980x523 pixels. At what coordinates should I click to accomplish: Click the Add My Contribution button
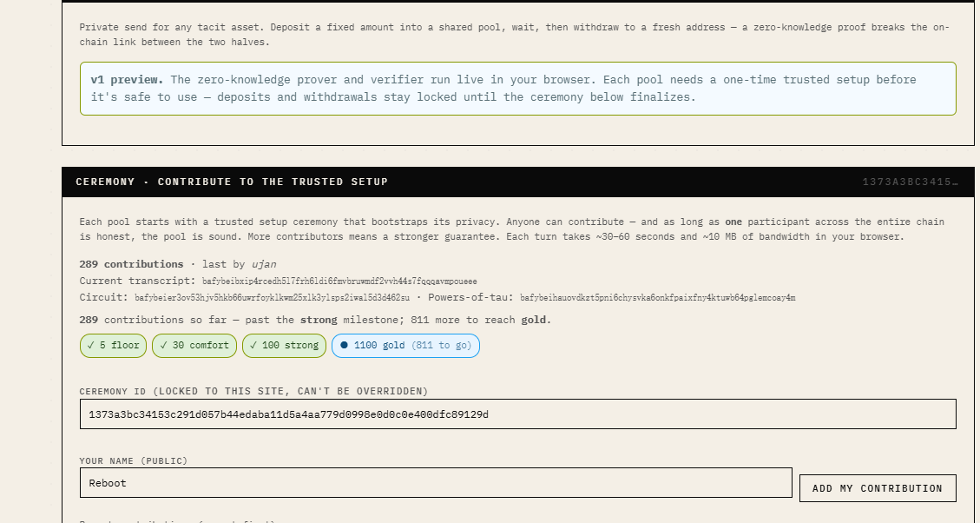tap(878, 488)
